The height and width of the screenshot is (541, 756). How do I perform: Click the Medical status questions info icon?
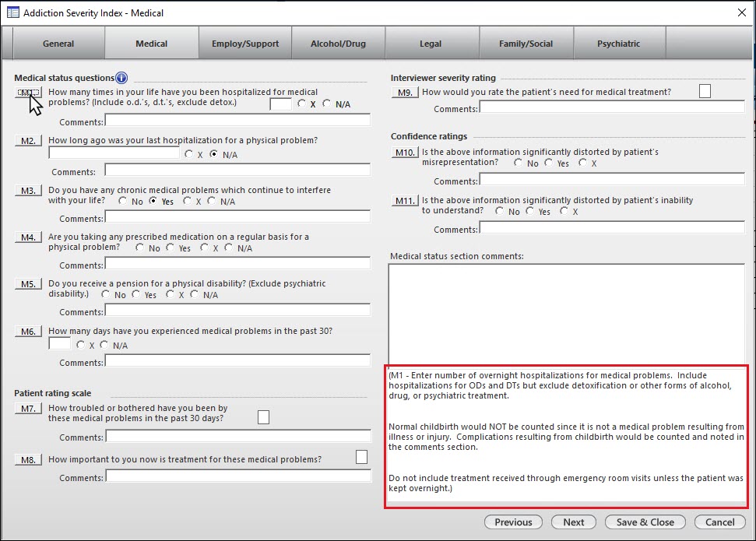121,78
